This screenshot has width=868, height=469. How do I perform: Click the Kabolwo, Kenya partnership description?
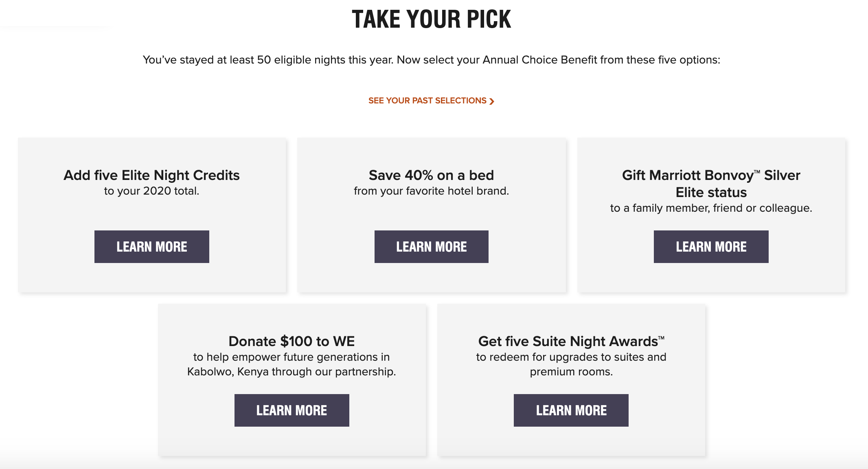point(292,364)
